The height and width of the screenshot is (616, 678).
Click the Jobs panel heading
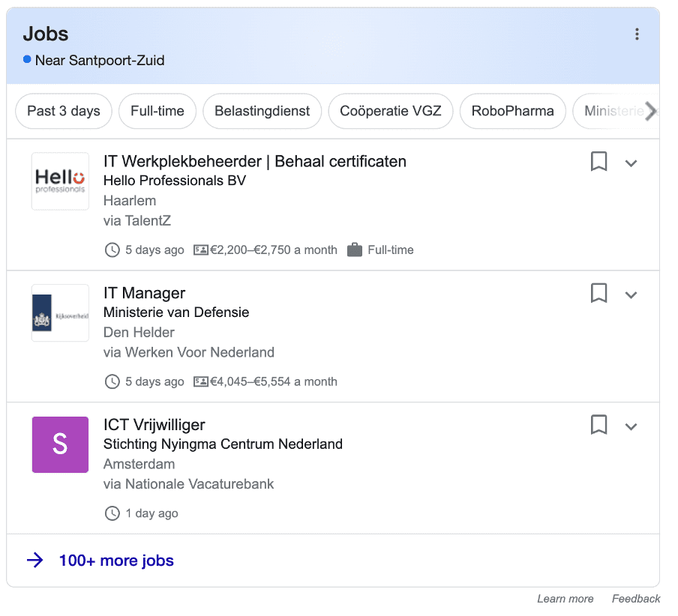pos(46,34)
